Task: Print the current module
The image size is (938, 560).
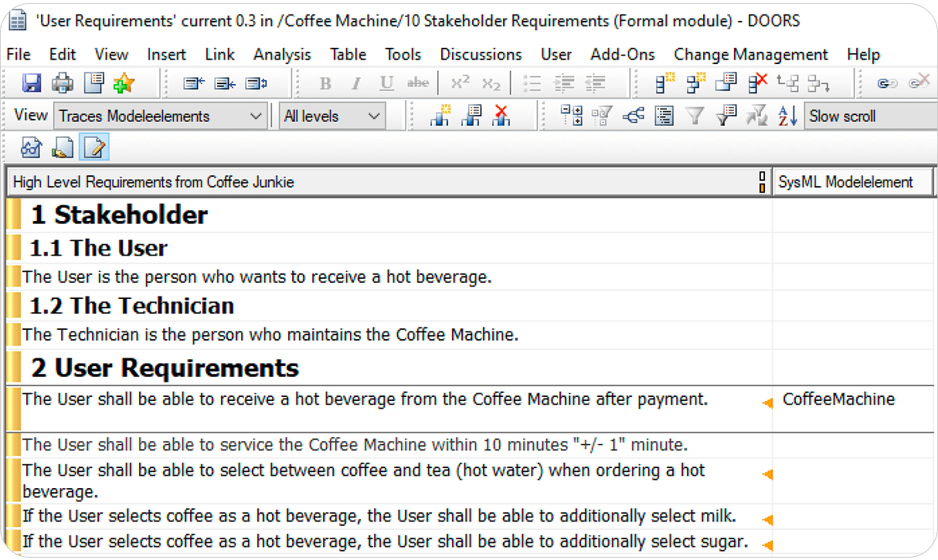Action: coord(62,83)
